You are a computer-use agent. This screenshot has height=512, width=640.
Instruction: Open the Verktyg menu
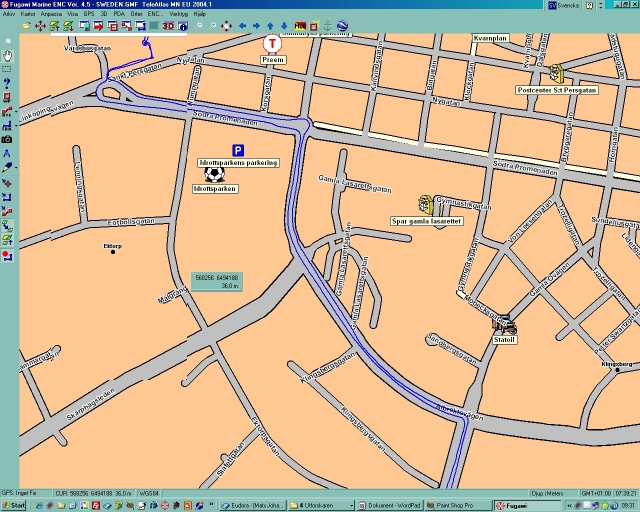[178, 14]
